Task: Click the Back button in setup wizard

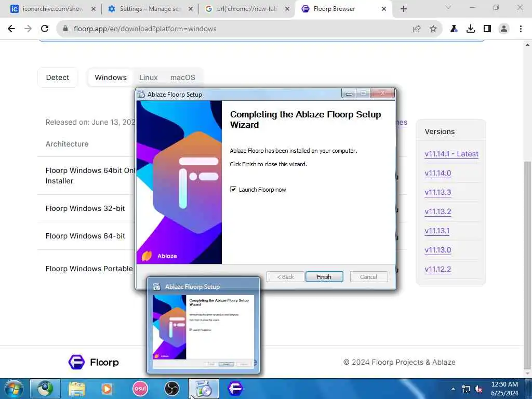Action: tap(285, 277)
